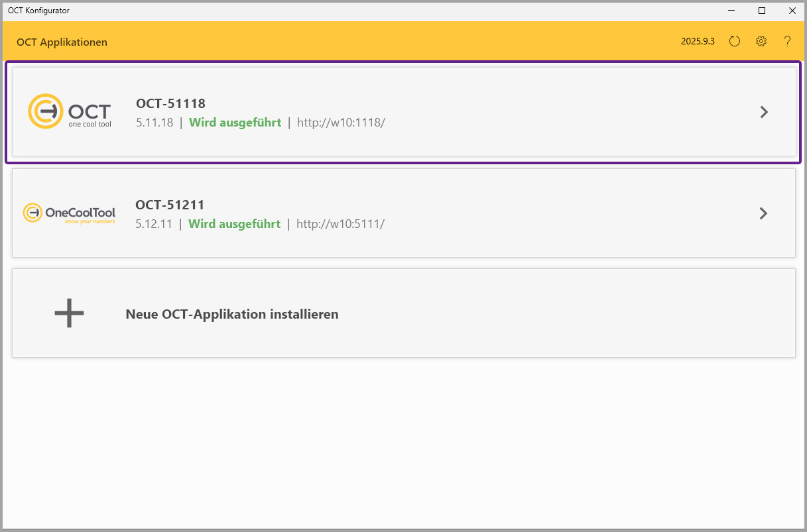Expand OCT-51211 using its right chevron

[763, 213]
